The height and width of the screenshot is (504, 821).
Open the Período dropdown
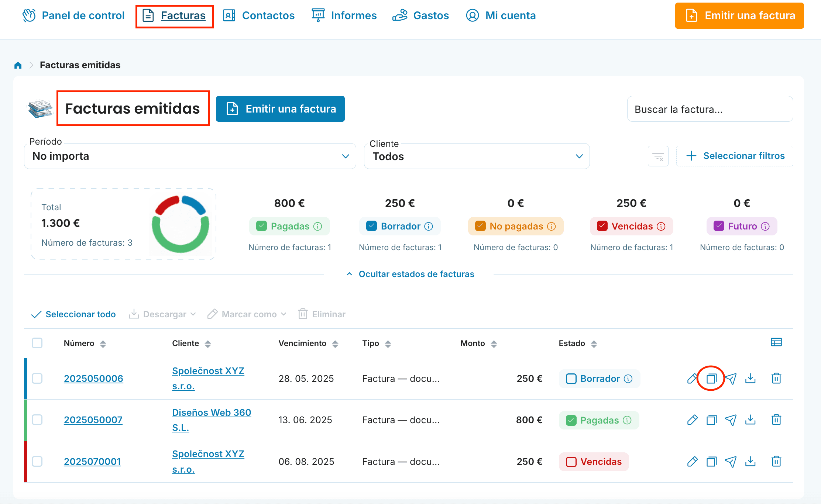click(190, 156)
